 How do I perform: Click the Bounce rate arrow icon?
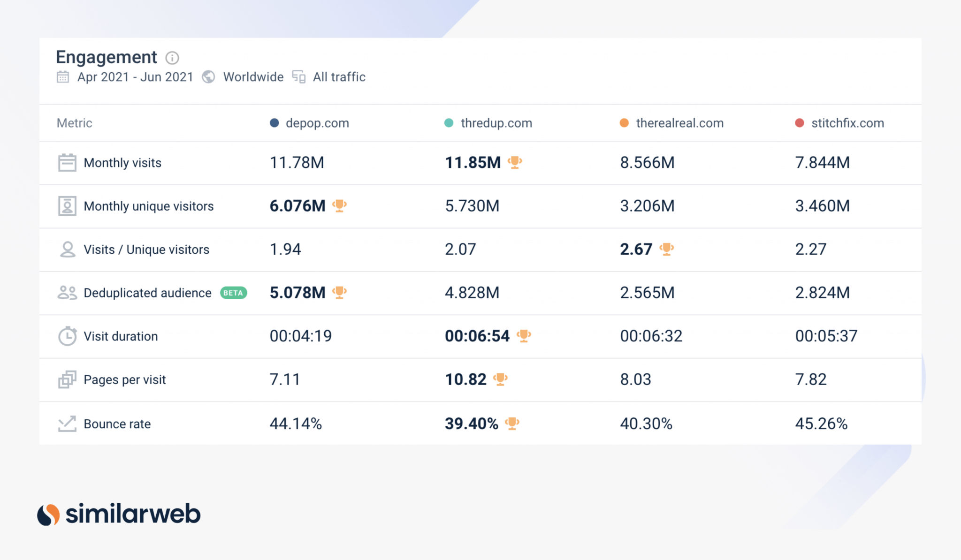[x=67, y=424]
